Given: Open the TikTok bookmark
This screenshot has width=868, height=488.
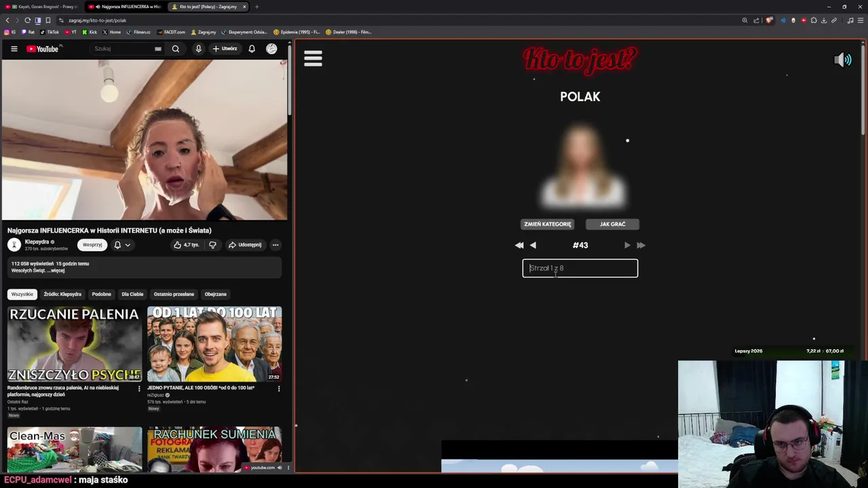Looking at the screenshot, I should (50, 32).
